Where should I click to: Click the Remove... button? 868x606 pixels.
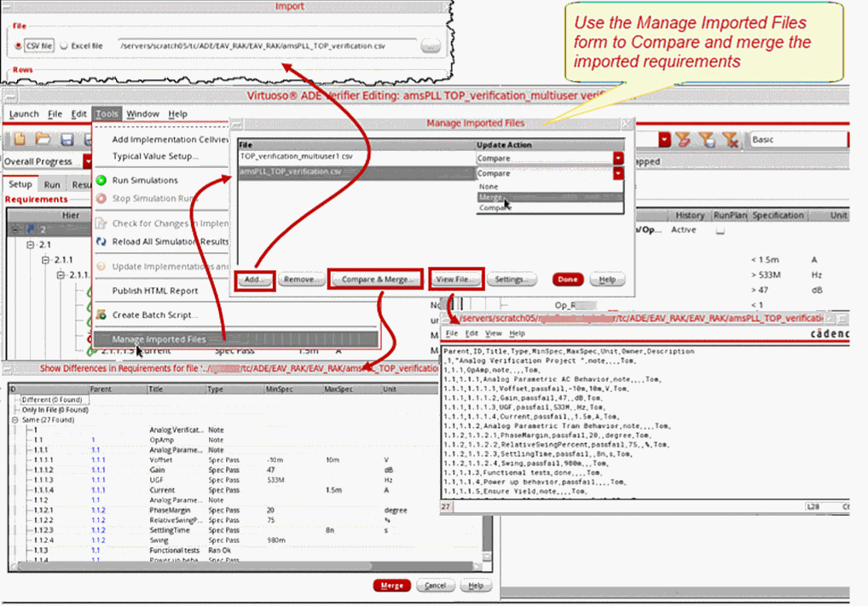pos(301,279)
